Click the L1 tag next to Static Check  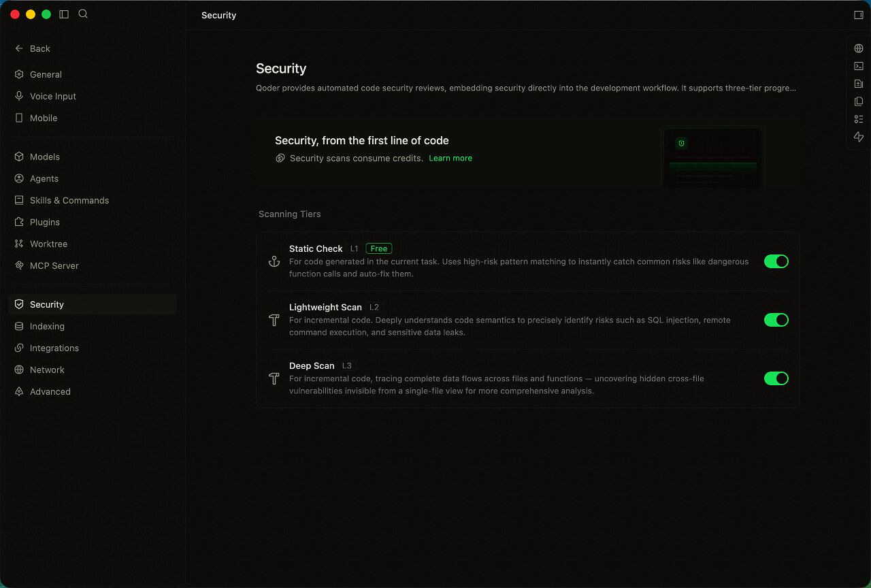tap(354, 248)
